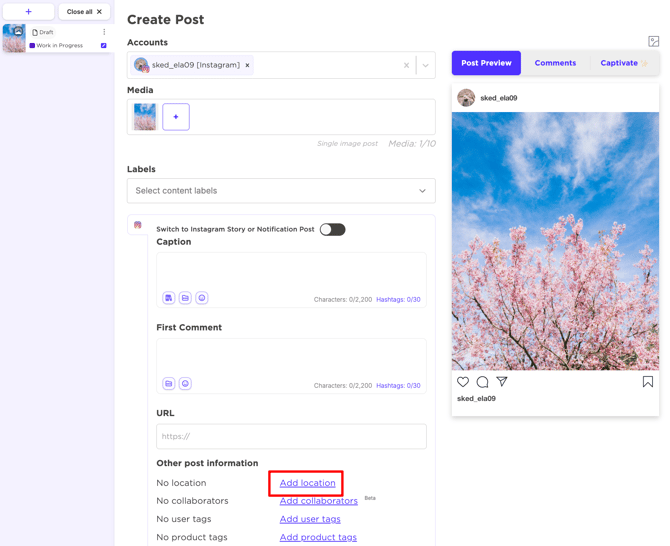Click the bookmark icon in post preview
This screenshot has height=546, width=670.
point(647,382)
